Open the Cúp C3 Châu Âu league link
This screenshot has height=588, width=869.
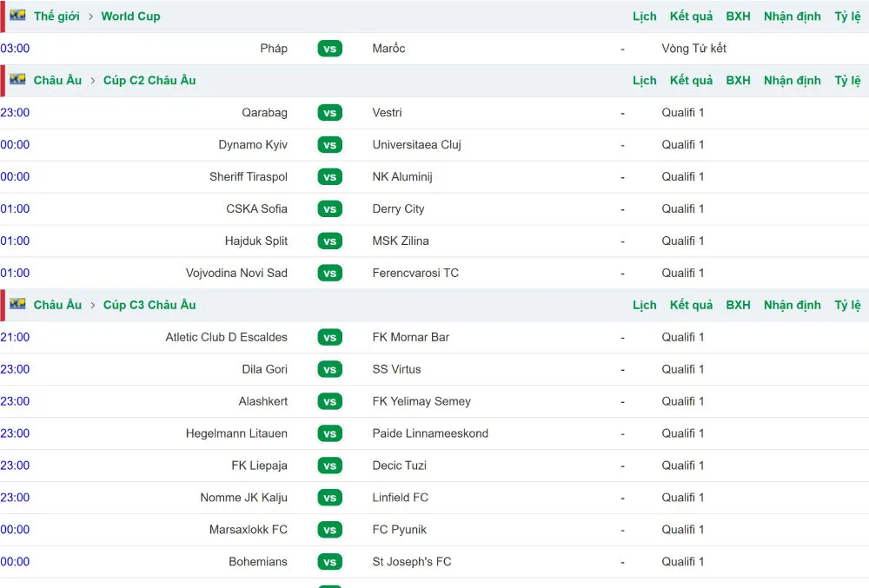click(x=149, y=305)
